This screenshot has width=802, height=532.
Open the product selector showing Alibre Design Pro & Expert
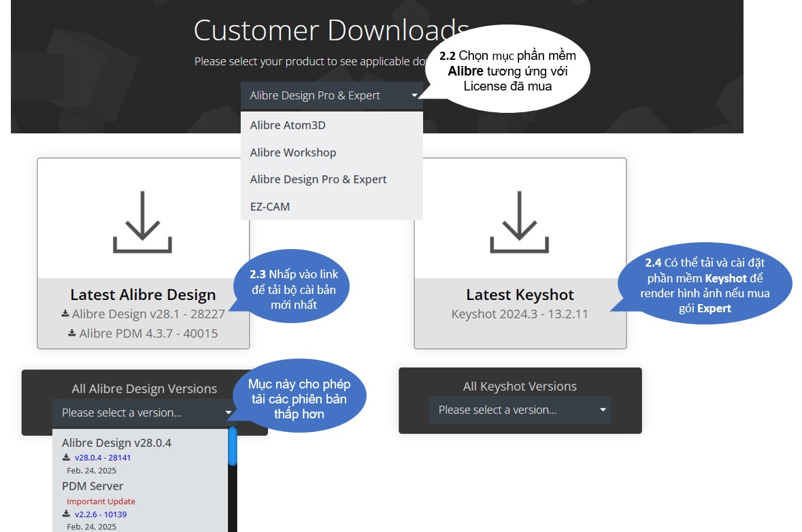point(332,96)
